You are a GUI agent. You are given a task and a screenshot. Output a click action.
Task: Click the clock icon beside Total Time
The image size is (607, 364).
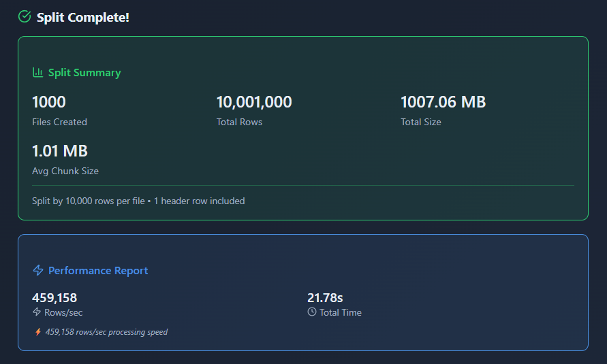(x=312, y=312)
